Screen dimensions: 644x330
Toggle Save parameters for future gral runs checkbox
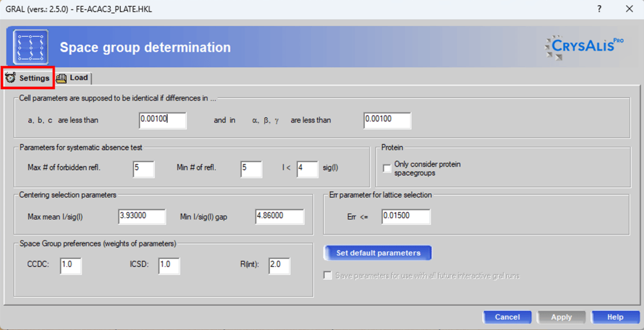point(328,276)
